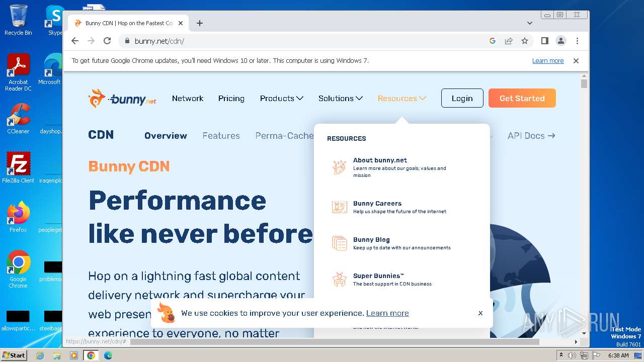Select the Perma-Cache tab
This screenshot has height=362, width=644.
tap(284, 136)
